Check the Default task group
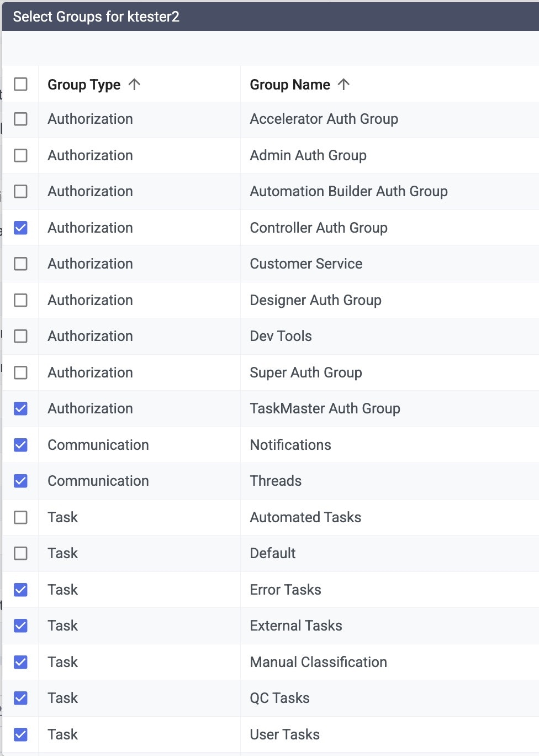This screenshot has height=756, width=539. pos(20,553)
